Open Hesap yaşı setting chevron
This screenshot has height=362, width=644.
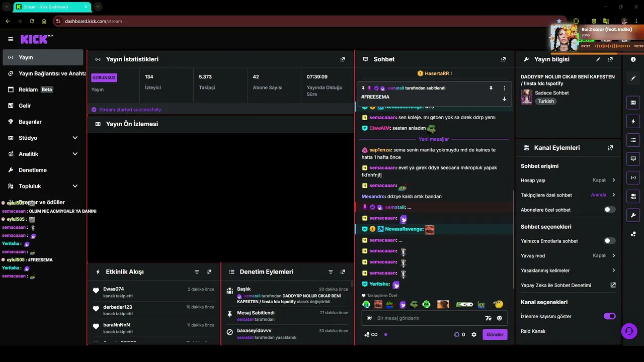(613, 180)
